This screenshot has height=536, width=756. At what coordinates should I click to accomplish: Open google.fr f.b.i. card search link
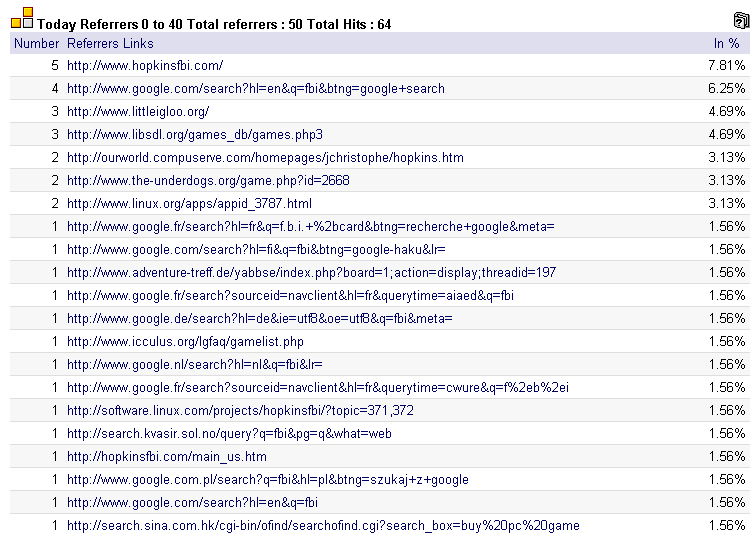tap(310, 227)
